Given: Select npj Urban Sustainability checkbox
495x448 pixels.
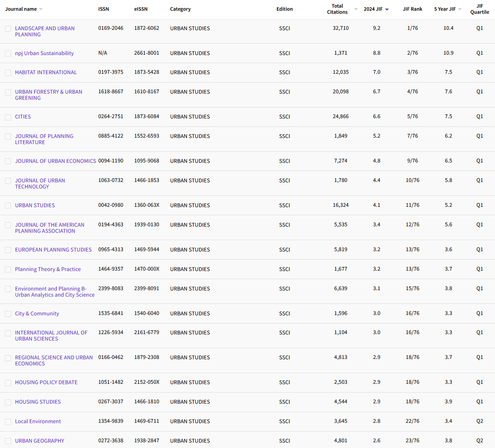Looking at the screenshot, I should tap(8, 54).
